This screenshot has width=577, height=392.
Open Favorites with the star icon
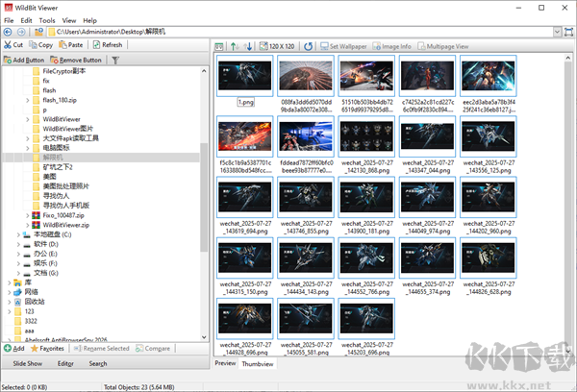(47, 348)
